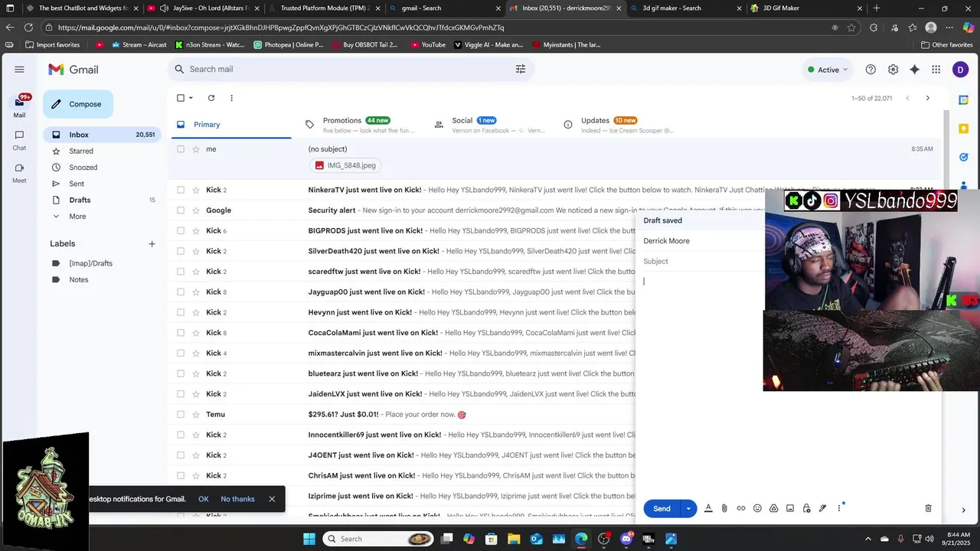
Task: Attach files using the paperclip icon
Action: (x=724, y=508)
